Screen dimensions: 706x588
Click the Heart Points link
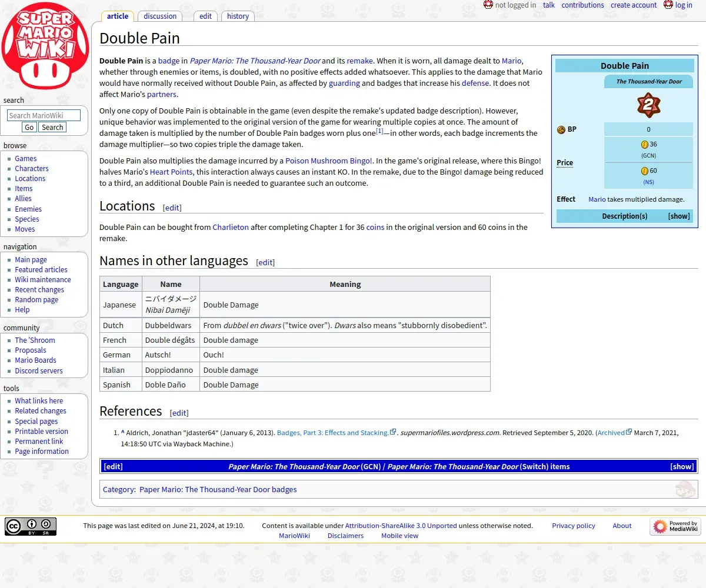click(171, 172)
